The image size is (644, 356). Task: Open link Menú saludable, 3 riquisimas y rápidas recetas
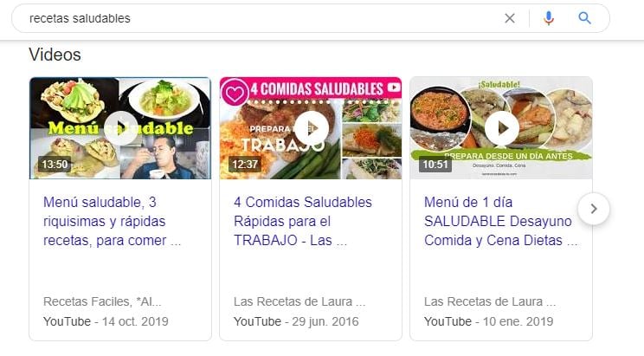(x=113, y=221)
